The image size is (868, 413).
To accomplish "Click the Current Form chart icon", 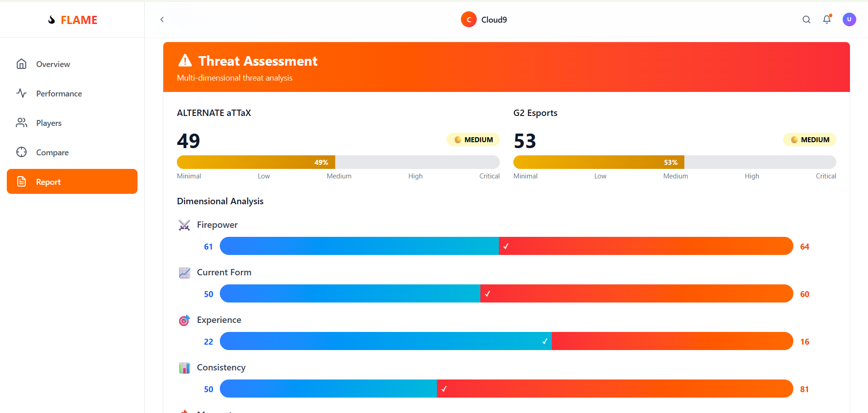I will point(184,273).
